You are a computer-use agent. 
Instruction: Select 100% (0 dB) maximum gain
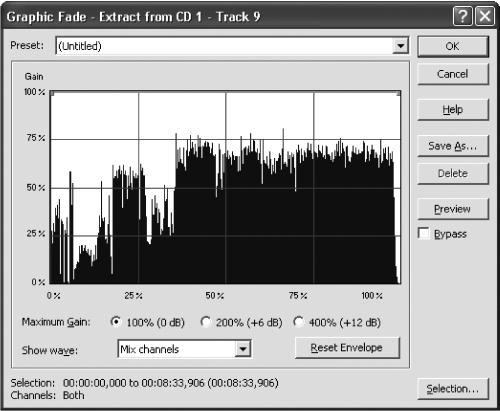(115, 322)
